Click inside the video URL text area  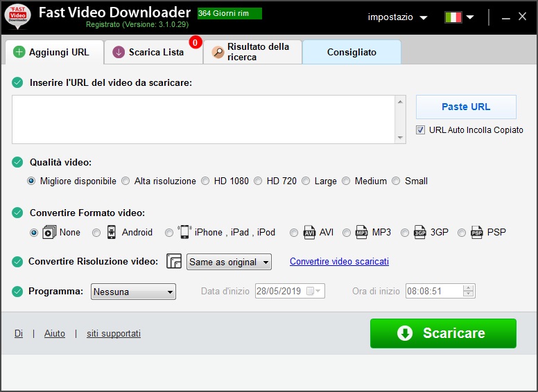[x=203, y=120]
